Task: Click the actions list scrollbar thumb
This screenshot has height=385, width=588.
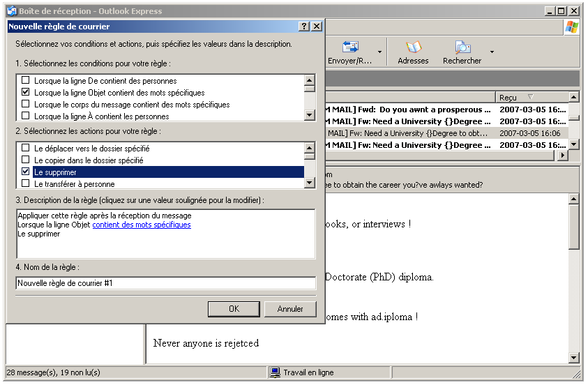Action: tap(310, 156)
